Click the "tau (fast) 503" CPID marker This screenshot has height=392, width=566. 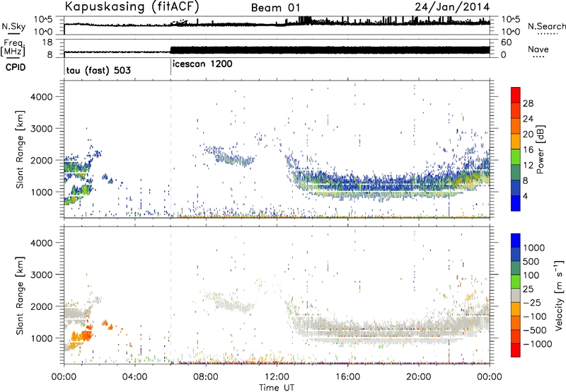pos(98,70)
